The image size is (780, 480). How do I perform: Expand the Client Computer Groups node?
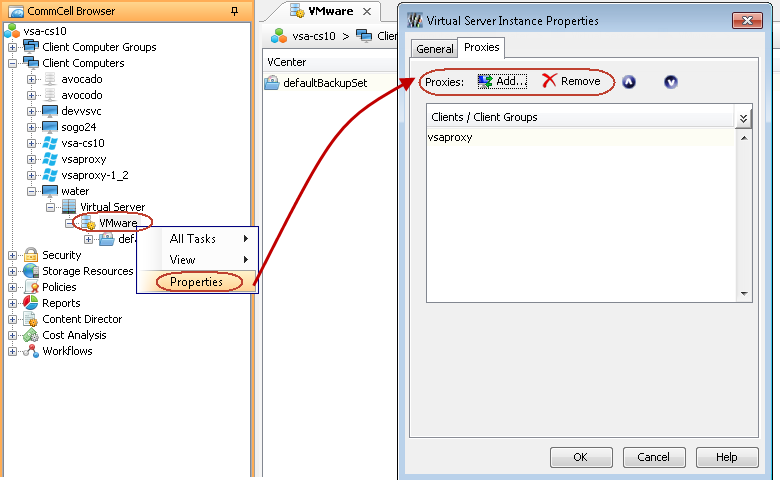pyautogui.click(x=12, y=47)
